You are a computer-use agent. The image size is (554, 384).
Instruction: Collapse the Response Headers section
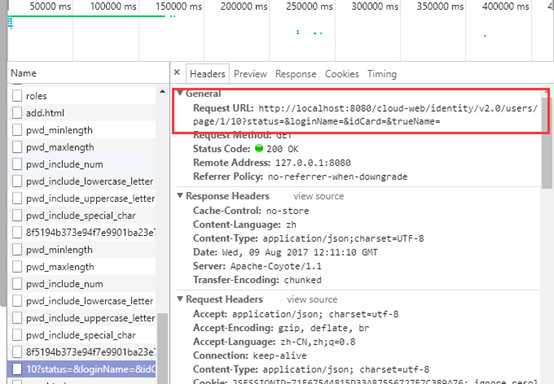(180, 195)
